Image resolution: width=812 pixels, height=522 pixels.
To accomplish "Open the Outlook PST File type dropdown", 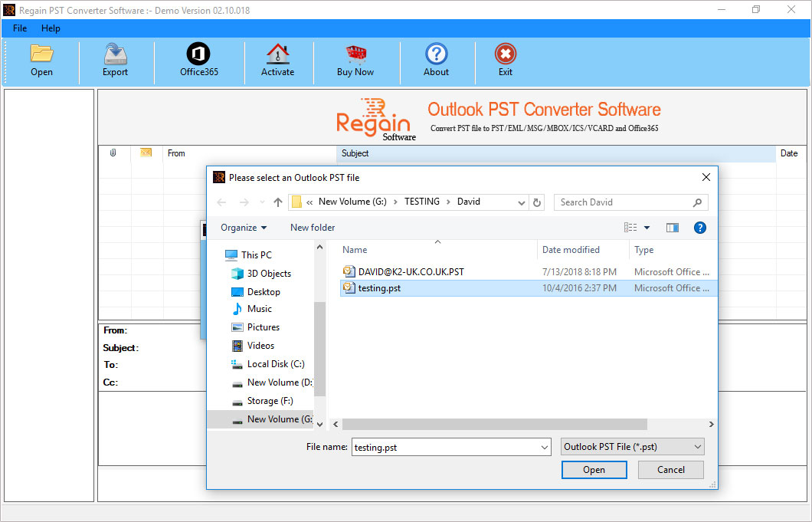I will (632, 447).
